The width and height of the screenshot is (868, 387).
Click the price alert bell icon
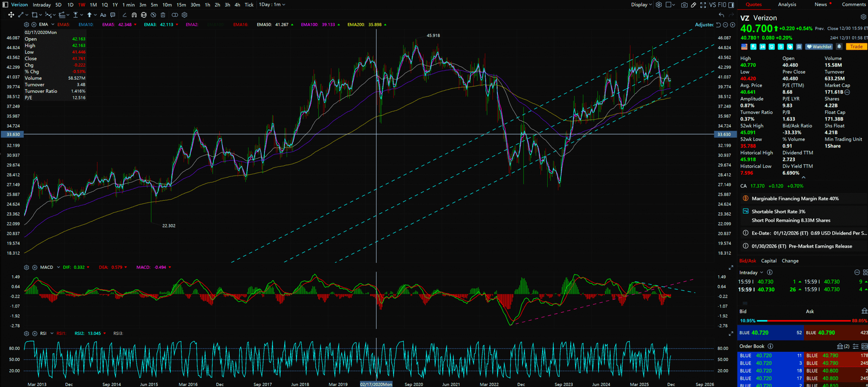[x=839, y=47]
